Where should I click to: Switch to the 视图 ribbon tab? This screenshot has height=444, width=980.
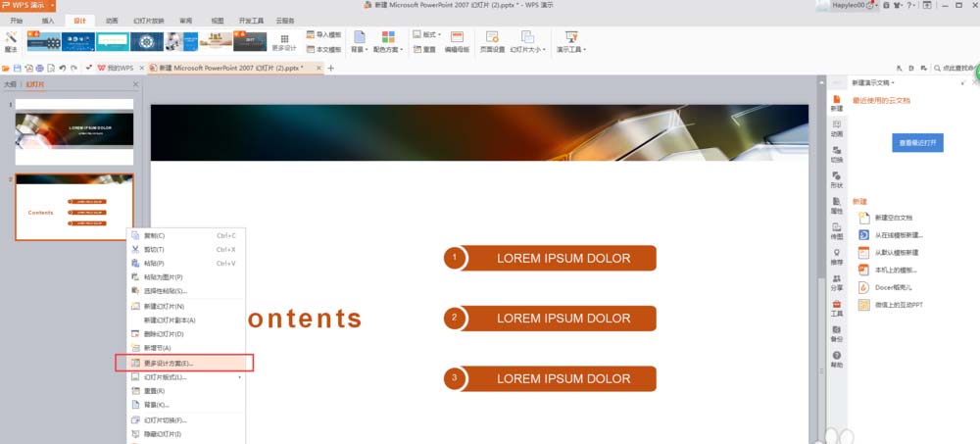click(217, 21)
